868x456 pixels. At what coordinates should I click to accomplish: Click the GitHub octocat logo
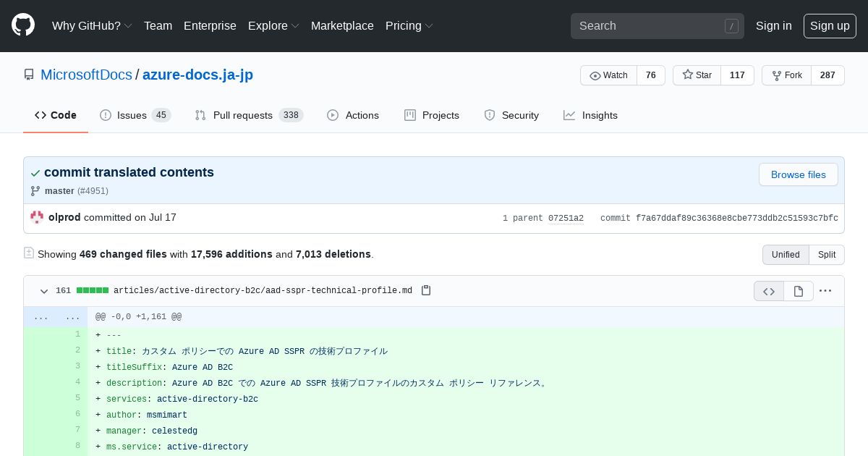[23, 25]
